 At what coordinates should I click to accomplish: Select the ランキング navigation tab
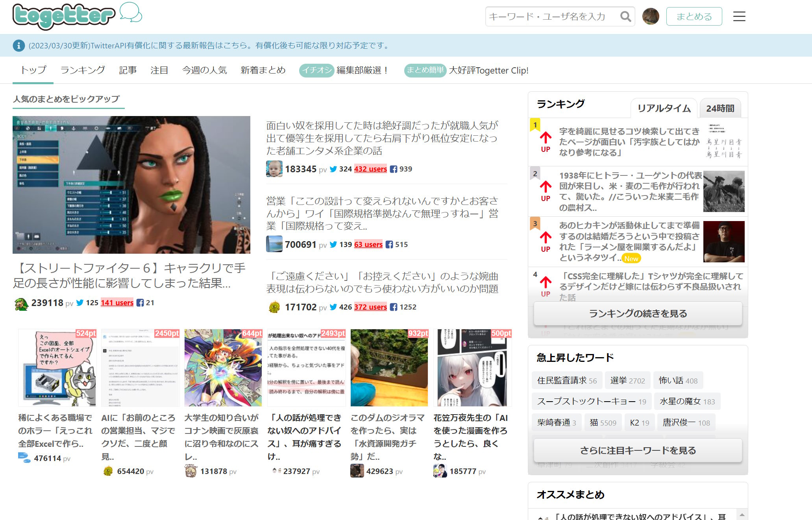(x=82, y=70)
